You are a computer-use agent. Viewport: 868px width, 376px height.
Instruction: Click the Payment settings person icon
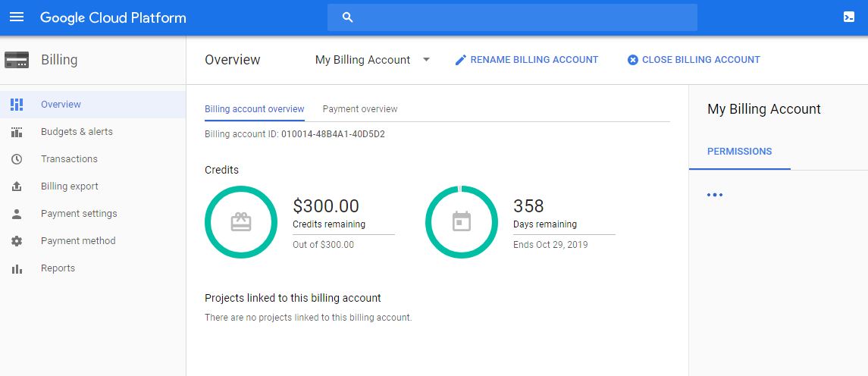(17, 214)
